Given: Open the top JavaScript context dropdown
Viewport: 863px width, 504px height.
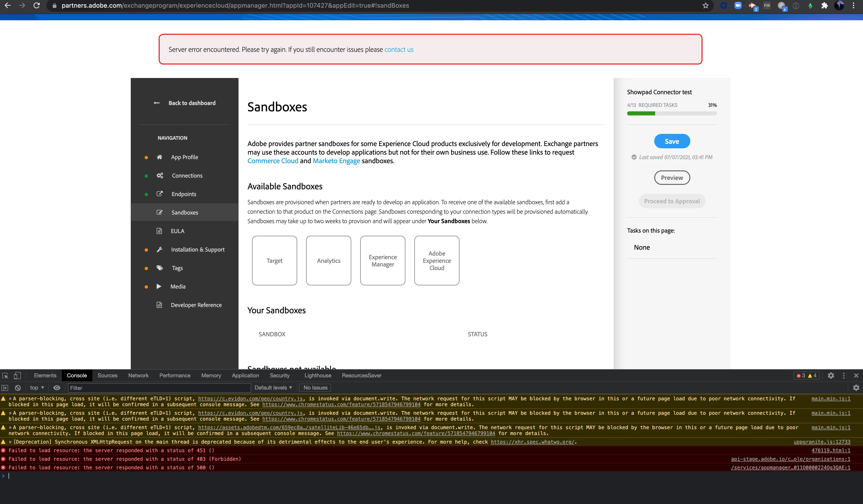Looking at the screenshot, I should 37,388.
